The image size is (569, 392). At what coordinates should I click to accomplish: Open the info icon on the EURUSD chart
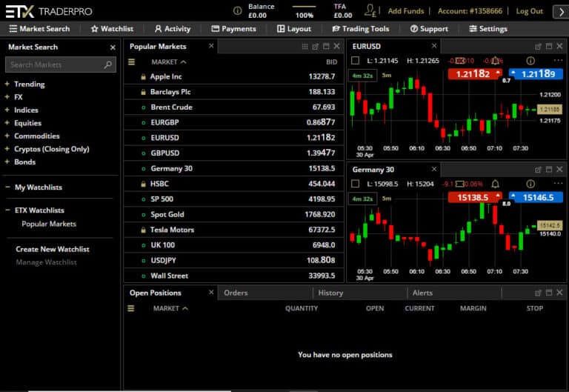click(530, 60)
